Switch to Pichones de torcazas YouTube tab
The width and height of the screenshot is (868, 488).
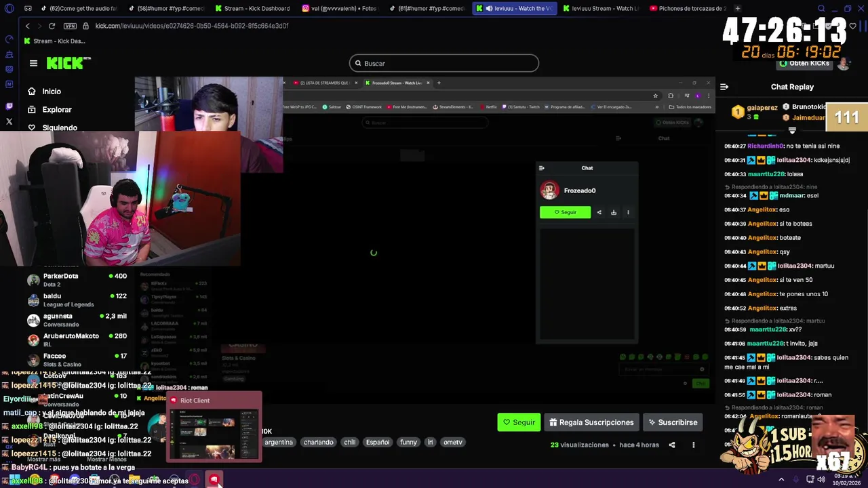pyautogui.click(x=687, y=8)
